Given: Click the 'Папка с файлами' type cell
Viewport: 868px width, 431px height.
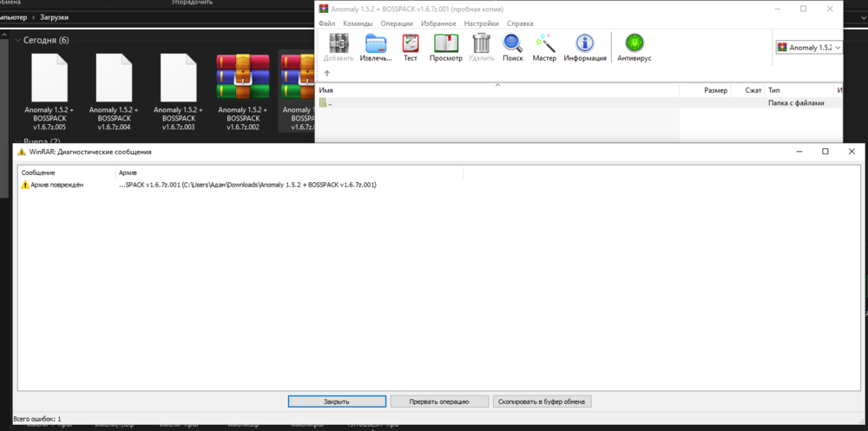Looking at the screenshot, I should (x=795, y=103).
